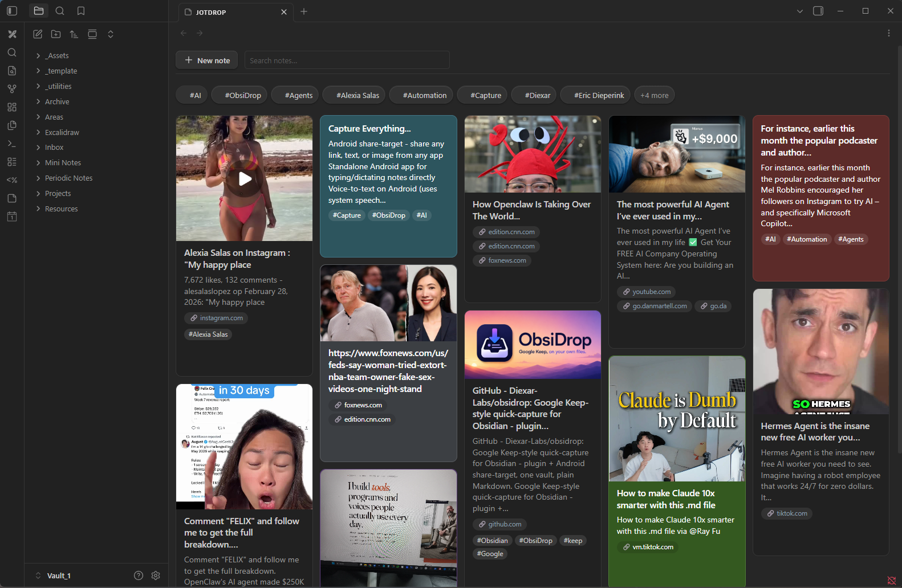This screenshot has height=588, width=902.
Task: Open the command palette ribbon icon
Action: coord(12,144)
